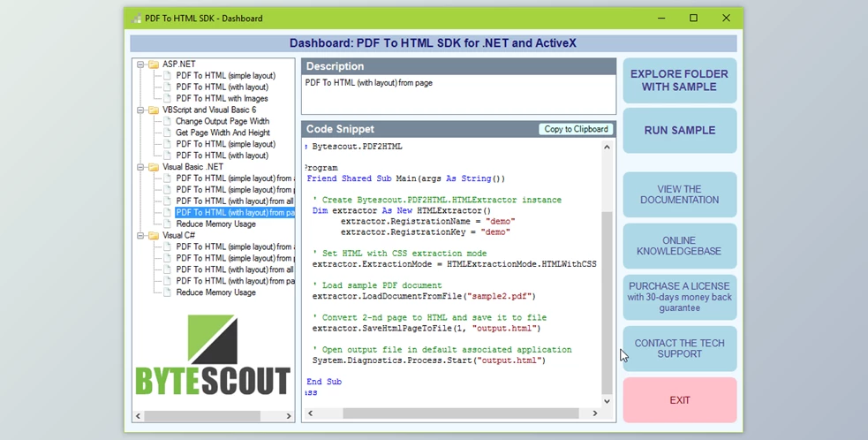
Task: Click file icon beside 'Get Page Width And Height'
Action: point(167,133)
